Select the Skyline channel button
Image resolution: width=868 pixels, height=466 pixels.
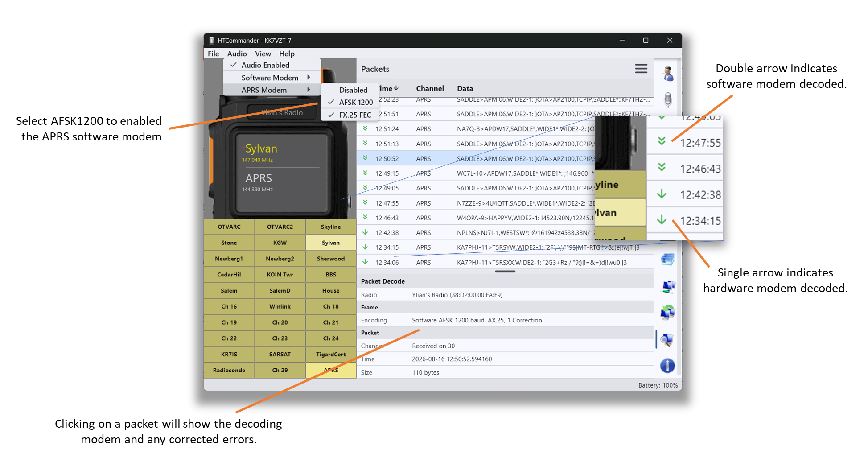coord(331,227)
